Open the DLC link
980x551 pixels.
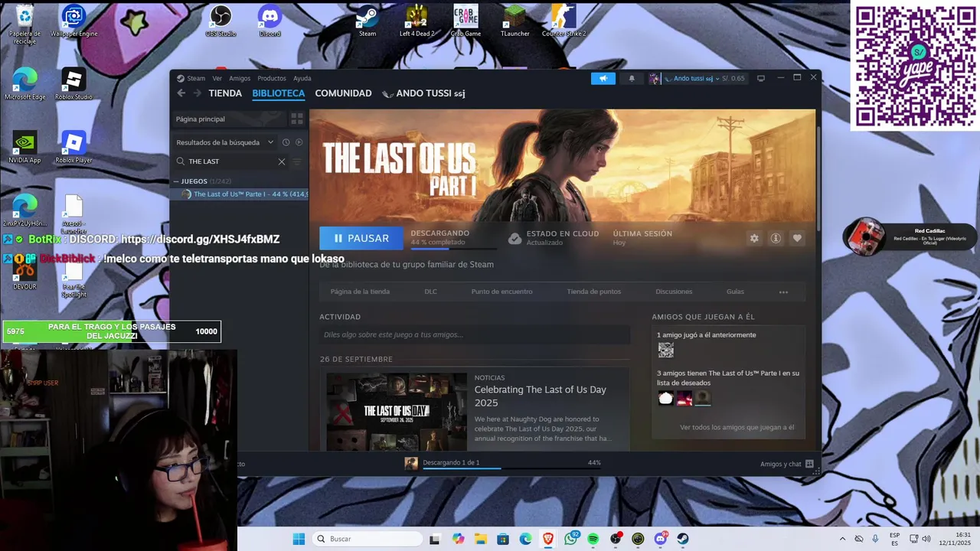click(430, 292)
